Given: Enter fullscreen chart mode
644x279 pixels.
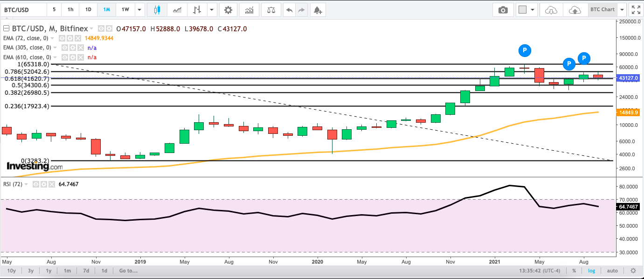Looking at the screenshot, I should [x=636, y=10].
